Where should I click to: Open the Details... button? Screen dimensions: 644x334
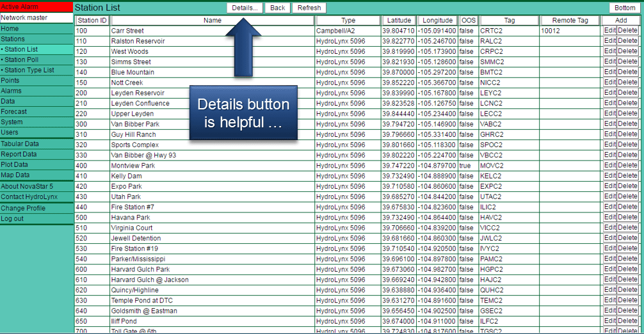[x=245, y=8]
